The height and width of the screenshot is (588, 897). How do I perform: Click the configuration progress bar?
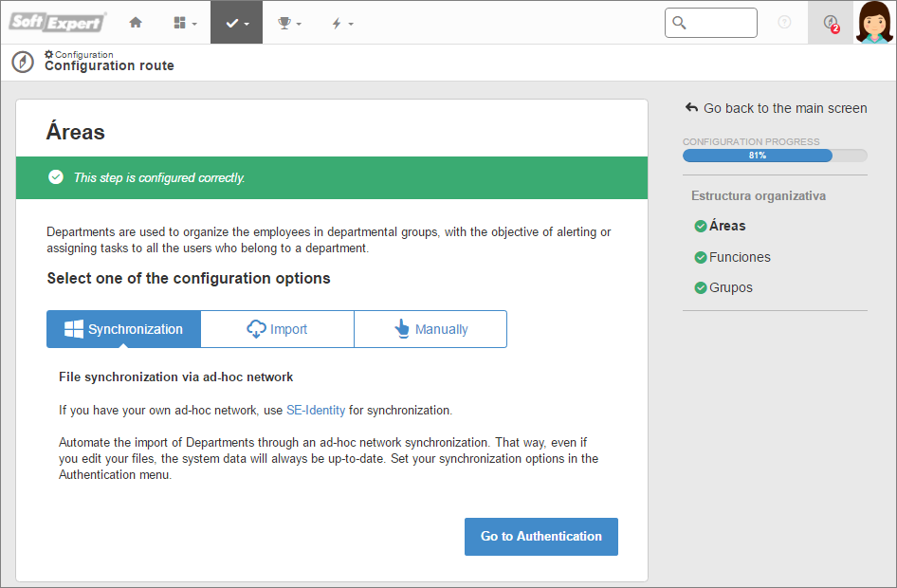775,156
